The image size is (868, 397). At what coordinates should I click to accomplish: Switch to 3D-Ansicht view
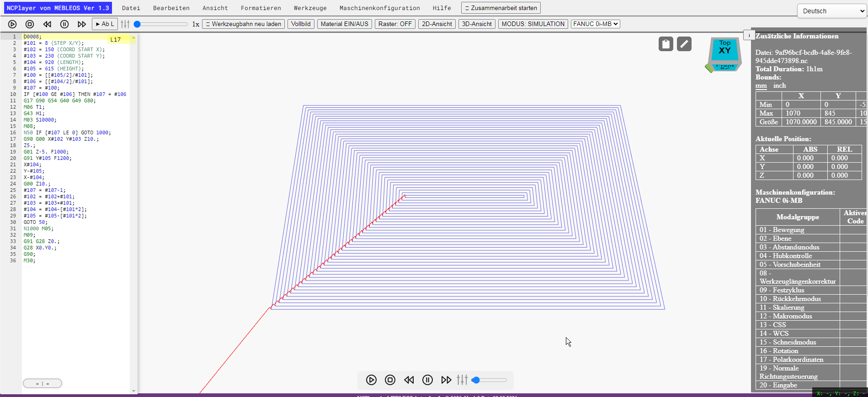tap(477, 24)
